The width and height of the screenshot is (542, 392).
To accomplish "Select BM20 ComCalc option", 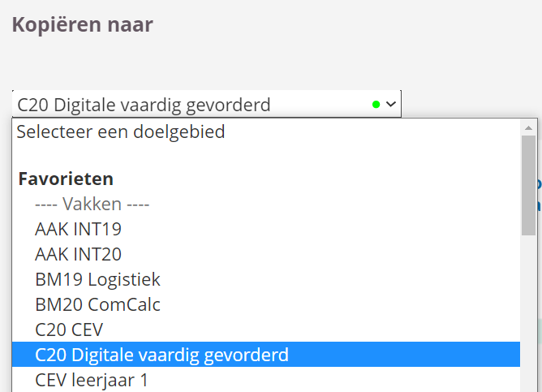I will (x=97, y=304).
